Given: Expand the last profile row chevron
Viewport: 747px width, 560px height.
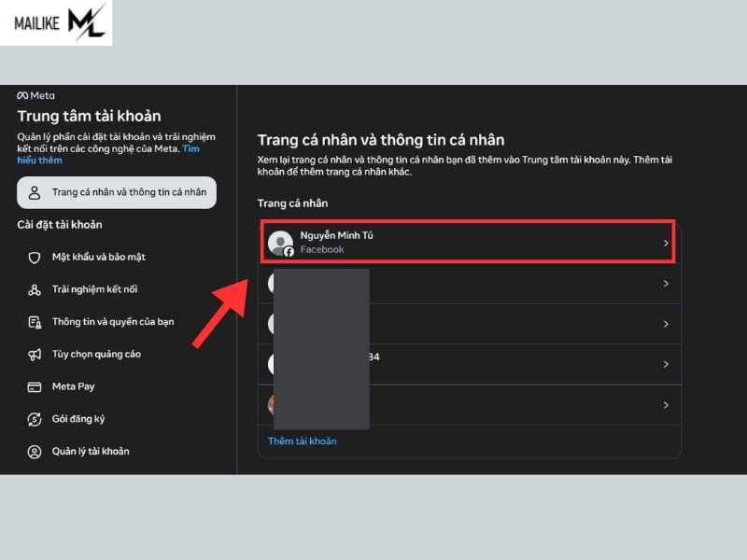Looking at the screenshot, I should coord(666,405).
